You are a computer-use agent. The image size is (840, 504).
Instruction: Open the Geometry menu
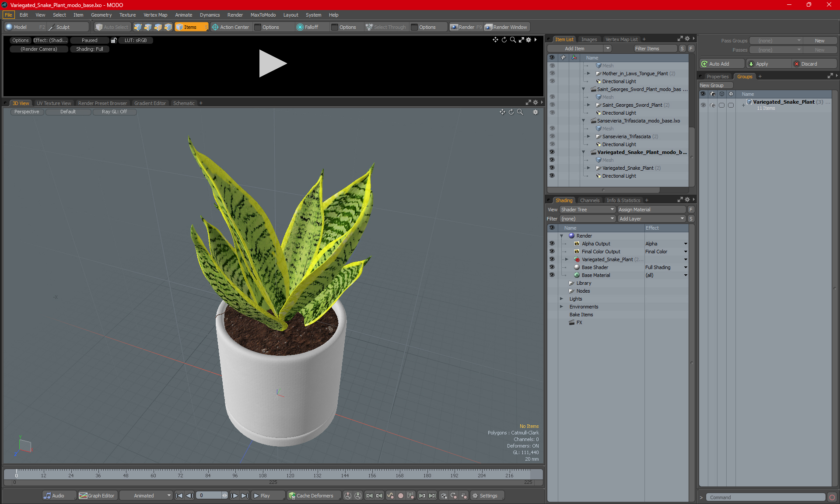pos(101,15)
